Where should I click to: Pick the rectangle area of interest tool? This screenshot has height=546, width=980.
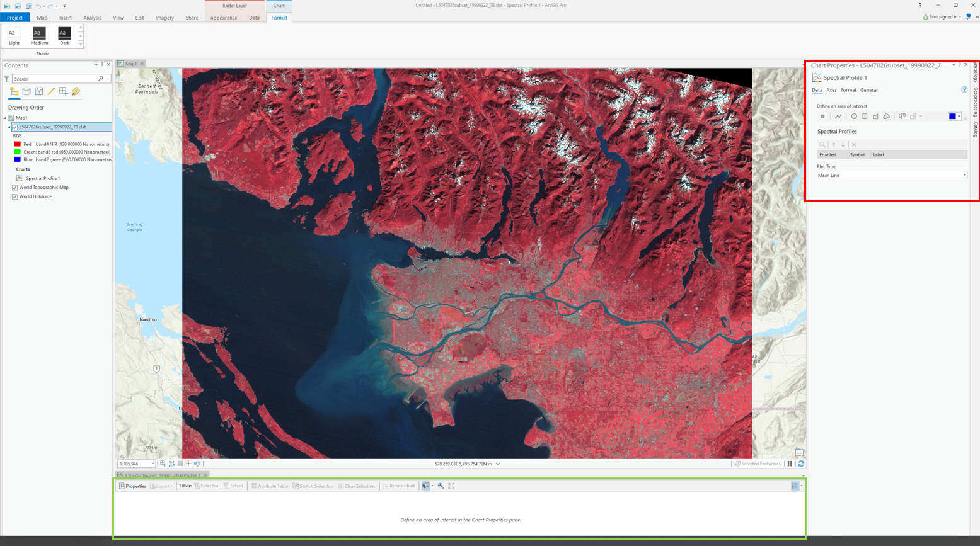[x=865, y=117]
